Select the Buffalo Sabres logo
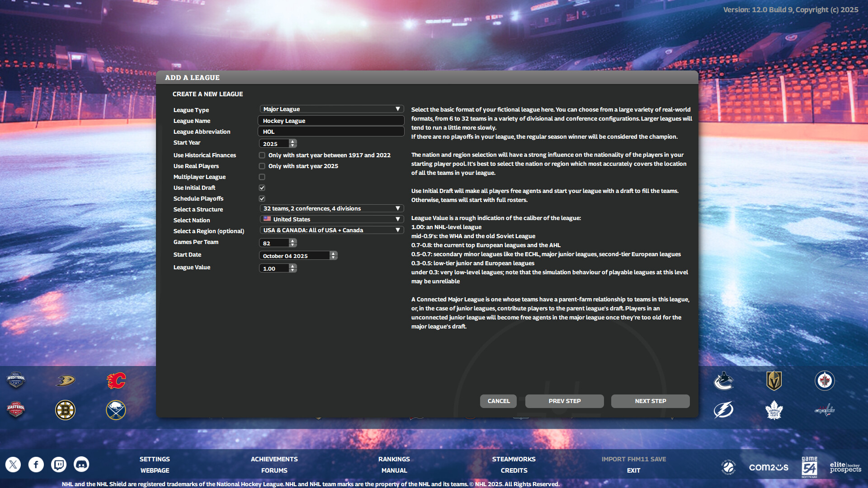Image resolution: width=868 pixels, height=488 pixels. pyautogui.click(x=116, y=410)
